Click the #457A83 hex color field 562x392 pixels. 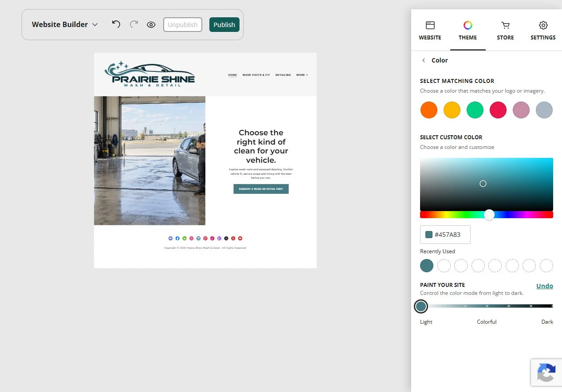click(x=445, y=235)
